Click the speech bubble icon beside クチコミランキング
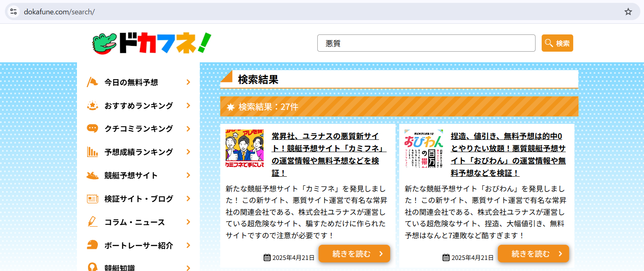Screen dimensions: 644x271 click(x=93, y=129)
